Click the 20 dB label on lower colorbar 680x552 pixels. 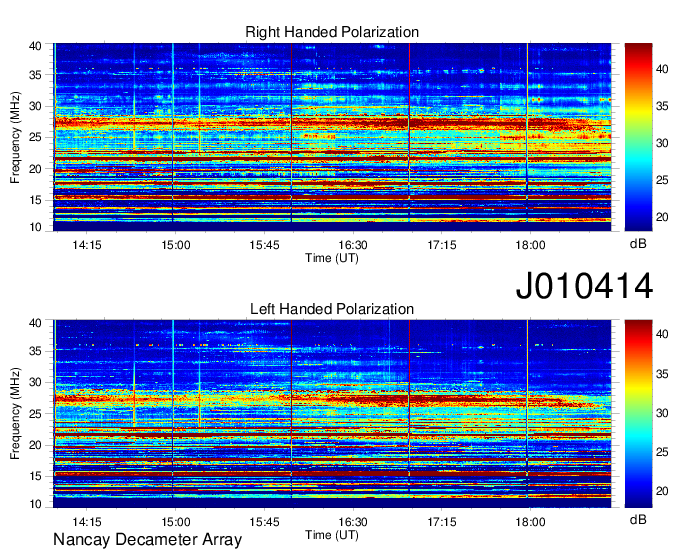point(662,491)
